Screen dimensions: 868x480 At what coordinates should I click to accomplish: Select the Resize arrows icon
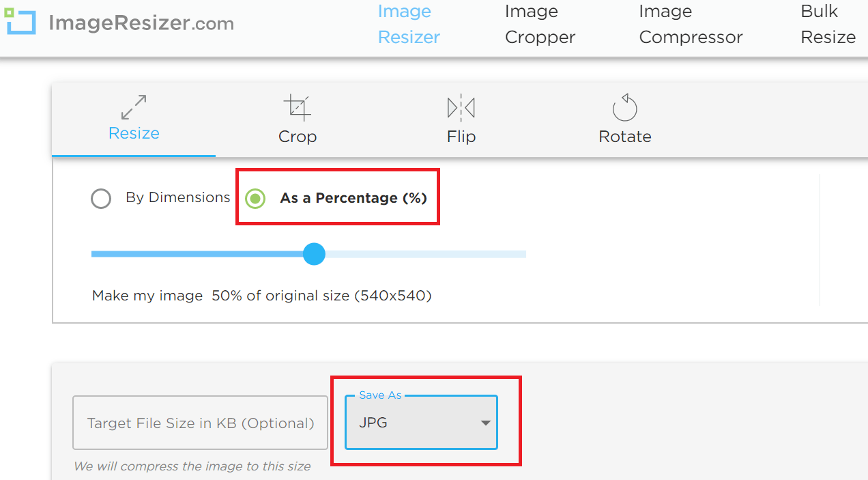134,107
